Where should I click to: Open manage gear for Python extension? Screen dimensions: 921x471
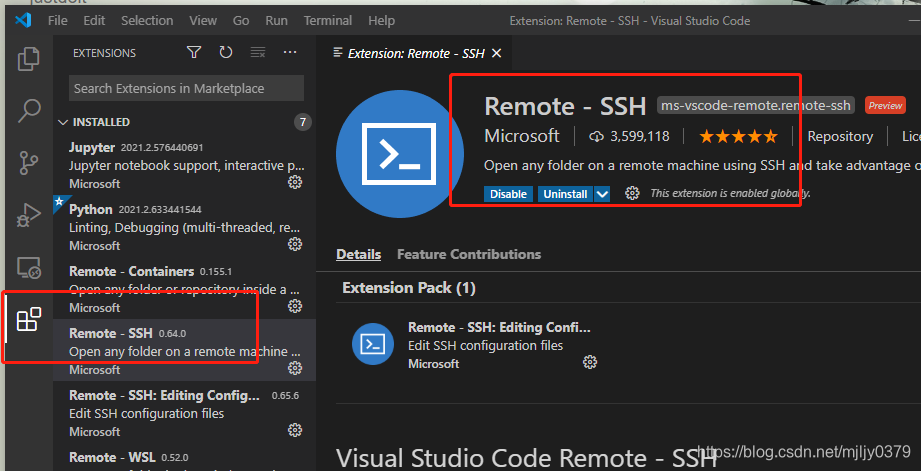[295, 244]
